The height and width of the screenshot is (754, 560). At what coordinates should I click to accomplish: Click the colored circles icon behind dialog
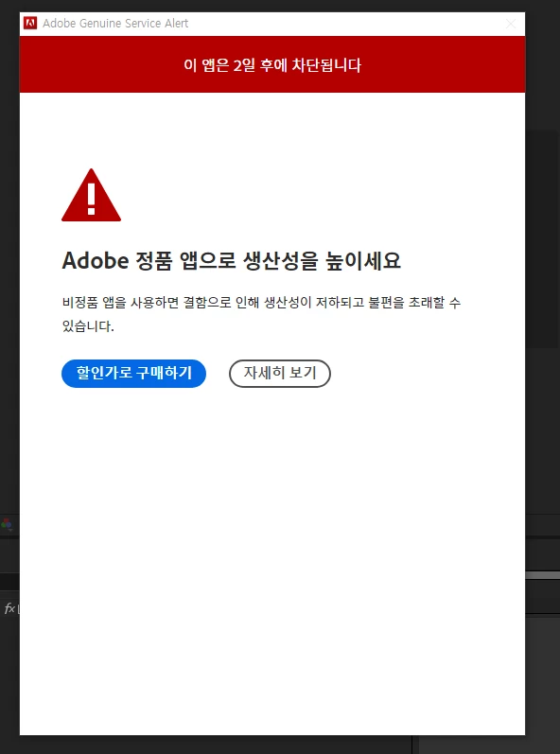tap(7, 524)
